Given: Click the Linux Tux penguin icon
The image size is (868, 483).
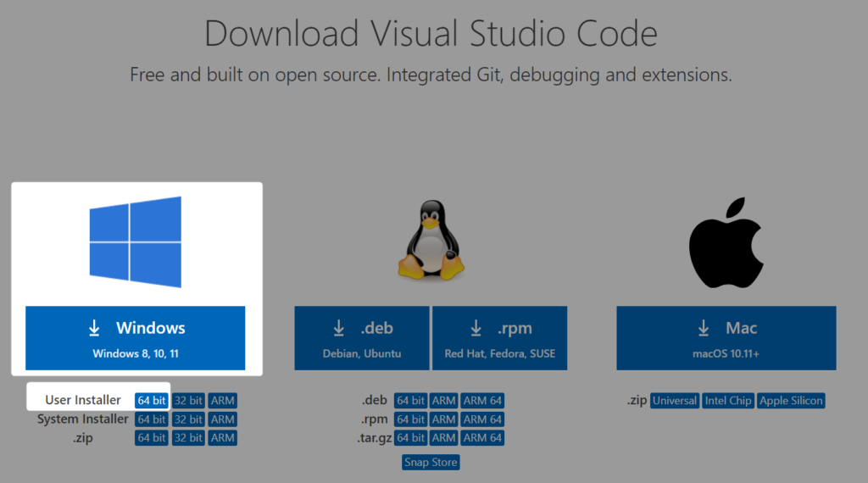Looking at the screenshot, I should click(431, 240).
